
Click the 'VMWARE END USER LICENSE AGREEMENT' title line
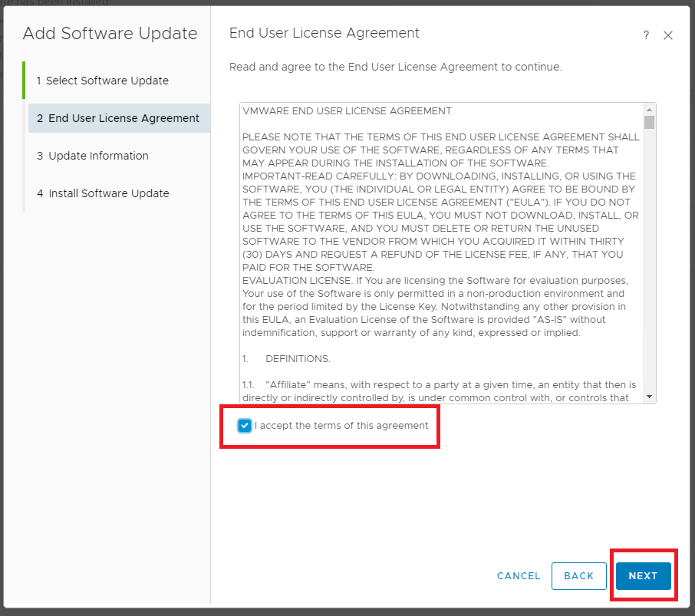point(347,111)
